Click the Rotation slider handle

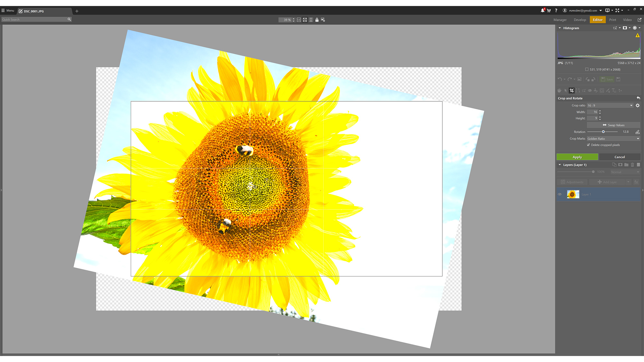tap(603, 132)
